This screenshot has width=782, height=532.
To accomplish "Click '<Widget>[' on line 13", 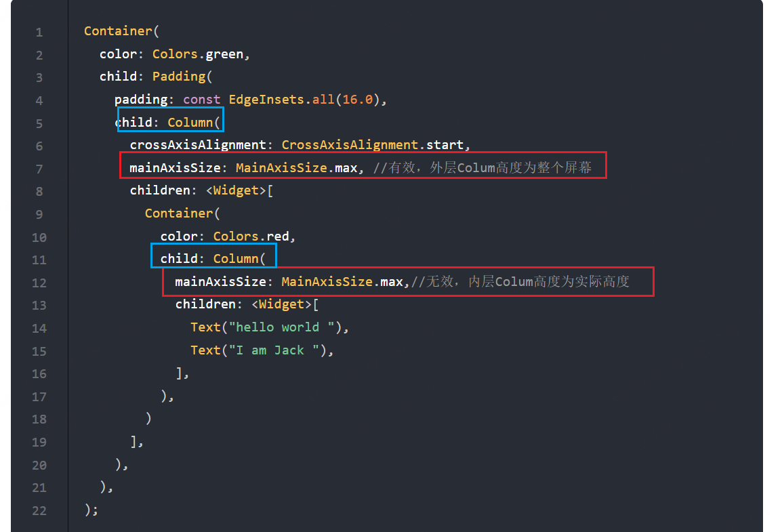I will [285, 304].
